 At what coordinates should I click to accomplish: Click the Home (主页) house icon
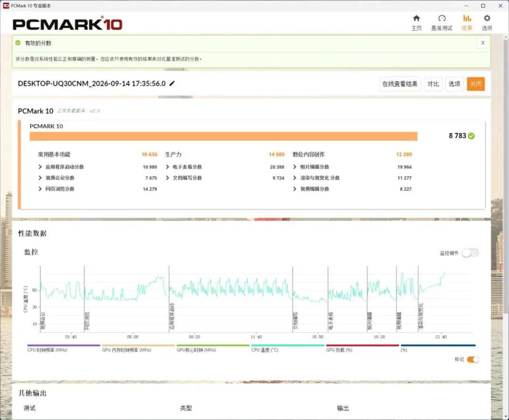click(x=416, y=18)
